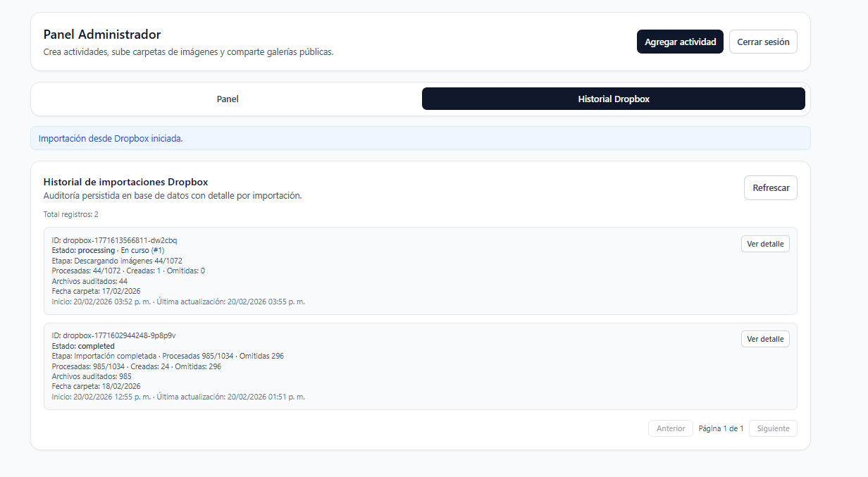The height and width of the screenshot is (477, 868).
Task: Click 'Procesadas: 985/1034 · Creadas: 24' line
Action: [136, 366]
